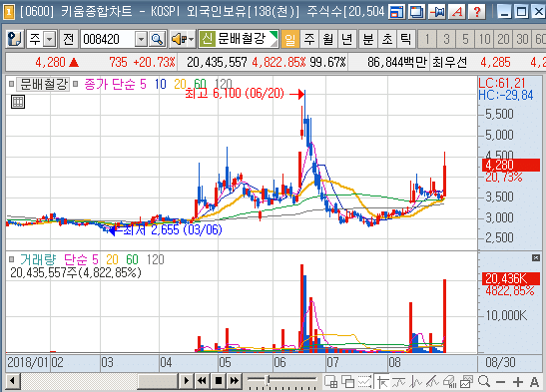The image size is (546, 392).
Task: Click the magnifier zoom icon in bottom toolbar
Action: pyautogui.click(x=484, y=382)
